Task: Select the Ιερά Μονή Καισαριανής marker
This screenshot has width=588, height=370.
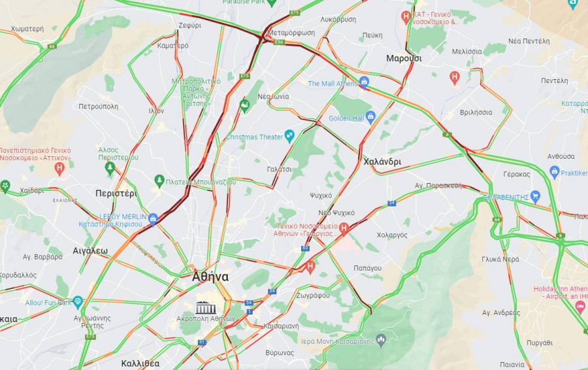Action: (x=382, y=340)
